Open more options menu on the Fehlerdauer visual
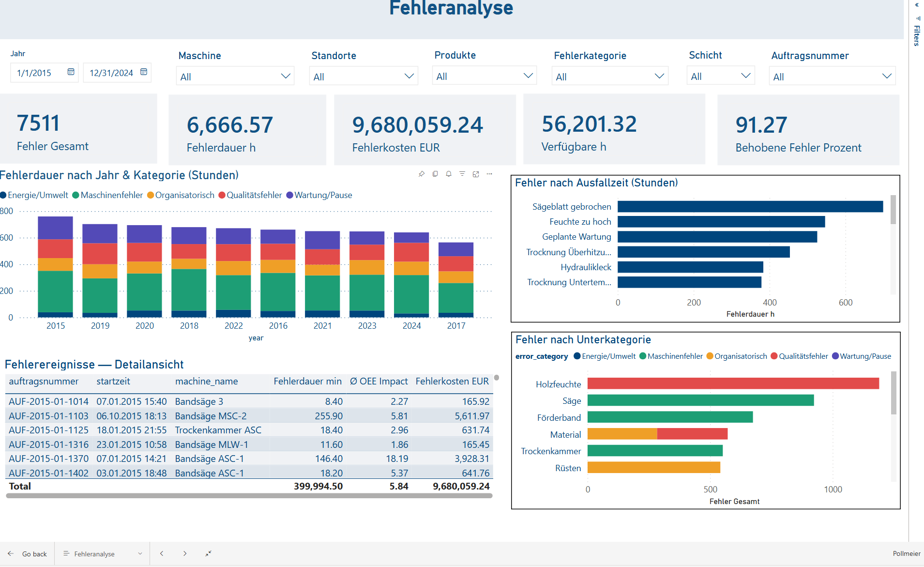924x567 pixels. pyautogui.click(x=489, y=174)
